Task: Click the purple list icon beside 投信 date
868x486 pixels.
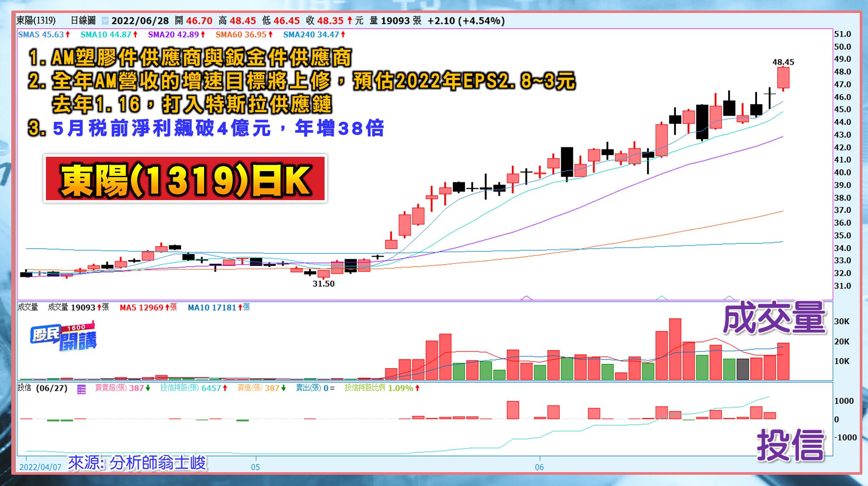Action: click(81, 389)
